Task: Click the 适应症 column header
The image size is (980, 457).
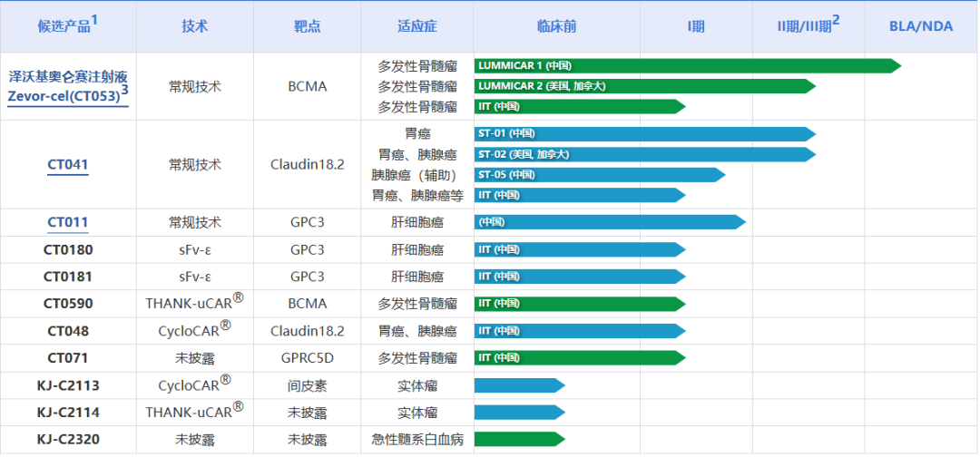Action: [x=416, y=26]
